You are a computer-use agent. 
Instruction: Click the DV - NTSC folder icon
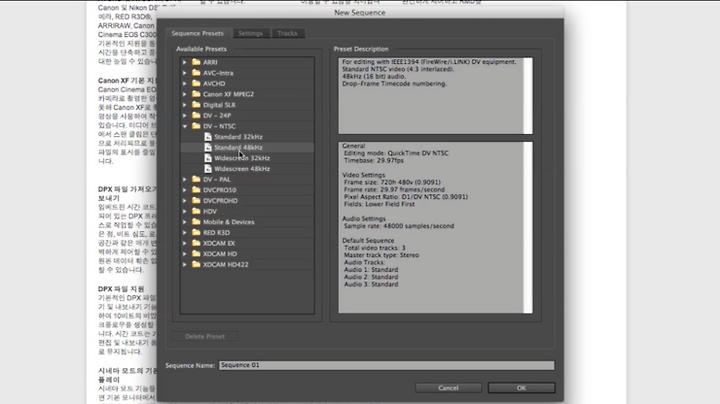(196, 126)
